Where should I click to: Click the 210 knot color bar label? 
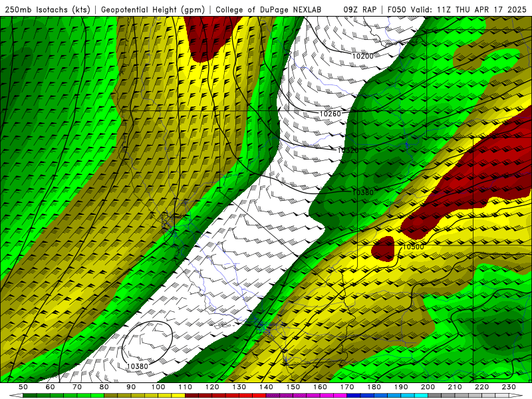pyautogui.click(x=455, y=387)
